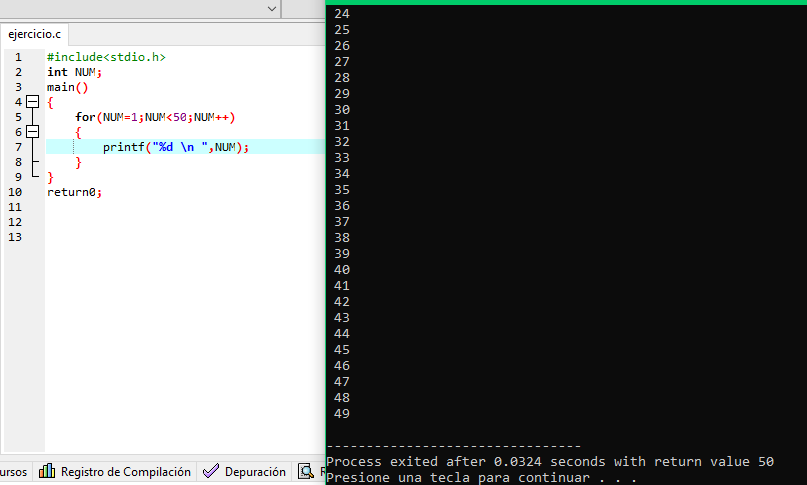Click the search results magnifier icon
Screen dimensions: 807x485
click(306, 471)
